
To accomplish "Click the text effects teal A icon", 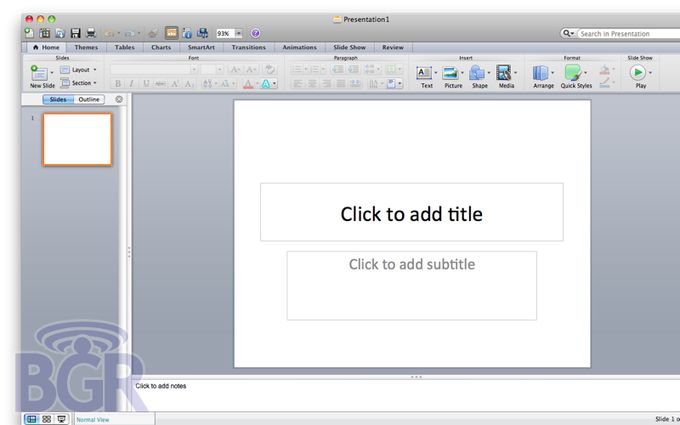I will (x=266, y=84).
